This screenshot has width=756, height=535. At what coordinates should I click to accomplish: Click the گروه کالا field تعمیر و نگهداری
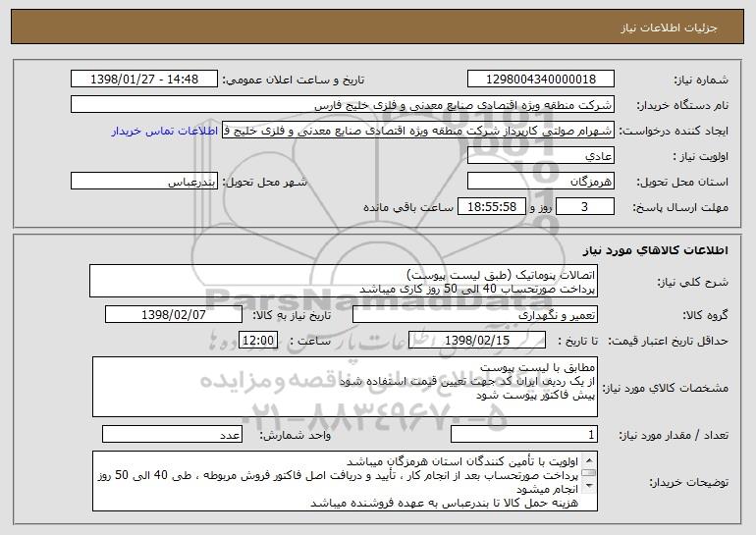(475, 315)
